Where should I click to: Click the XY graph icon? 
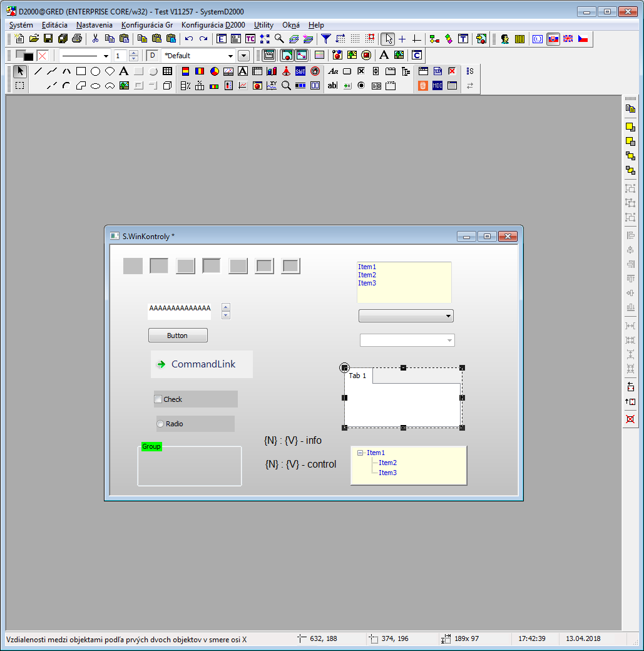pos(272,86)
